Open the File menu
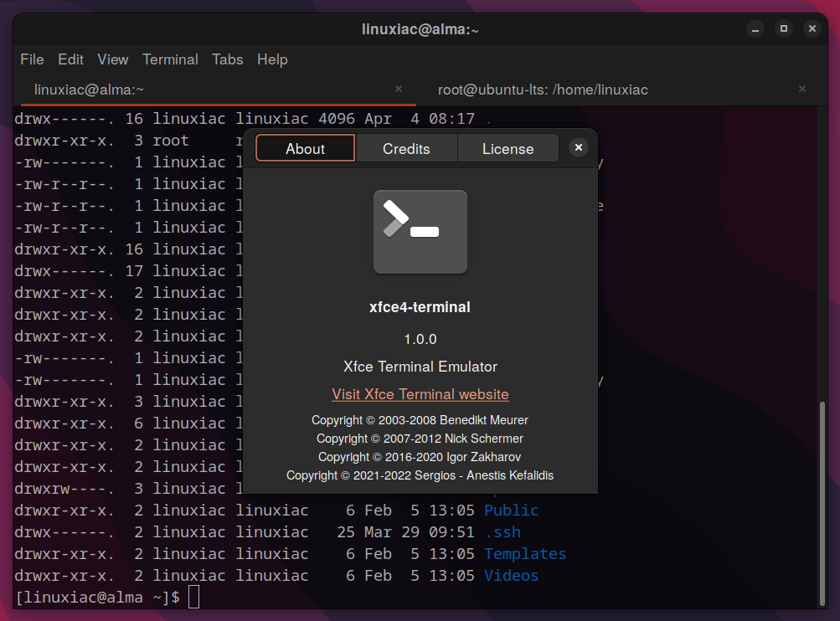 tap(32, 59)
